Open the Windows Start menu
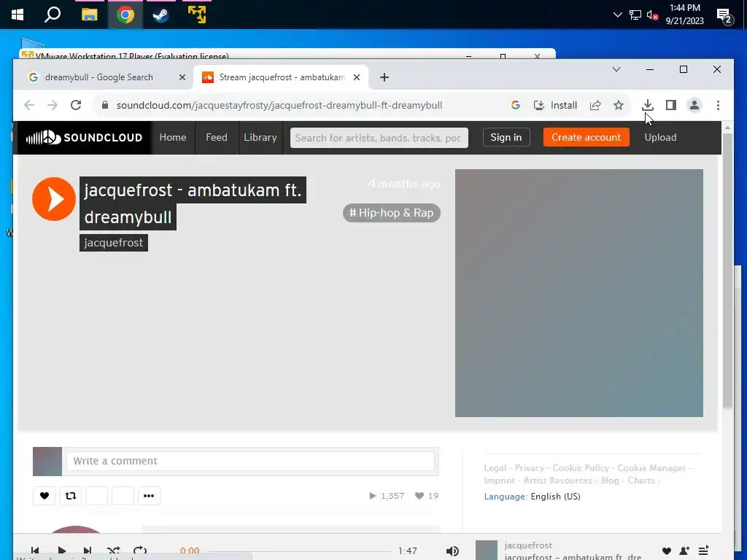The width and height of the screenshot is (747, 560). click(18, 15)
